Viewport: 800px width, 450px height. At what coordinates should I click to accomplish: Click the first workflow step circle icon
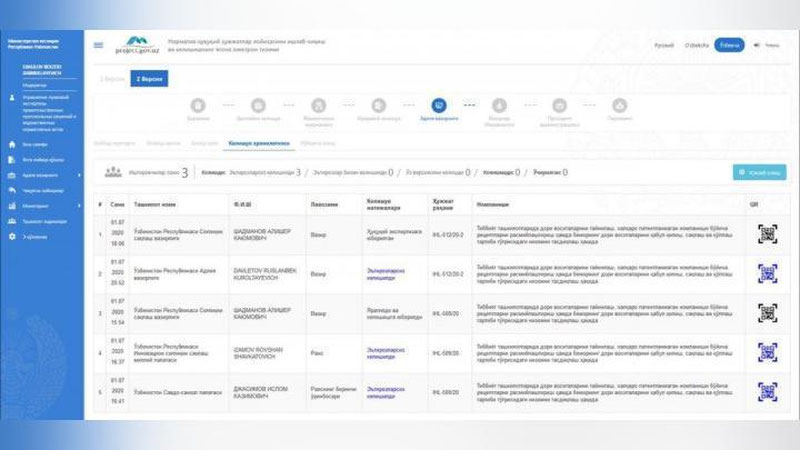(198, 106)
